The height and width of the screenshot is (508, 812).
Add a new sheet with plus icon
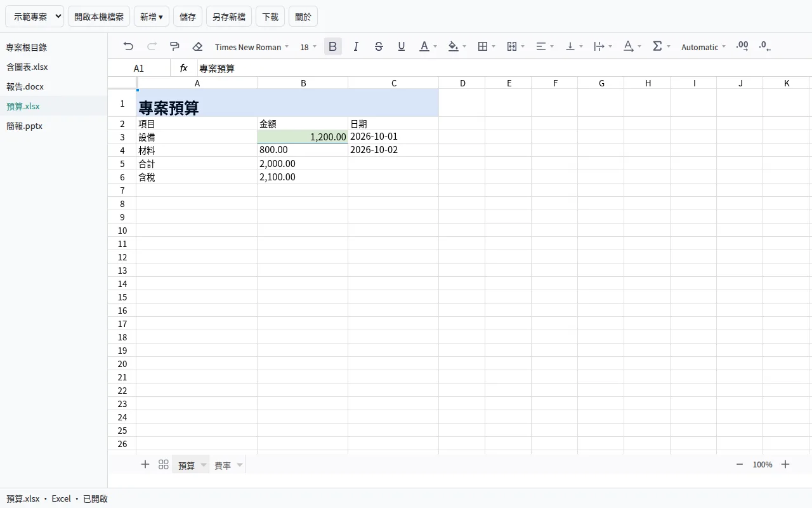[x=145, y=465]
